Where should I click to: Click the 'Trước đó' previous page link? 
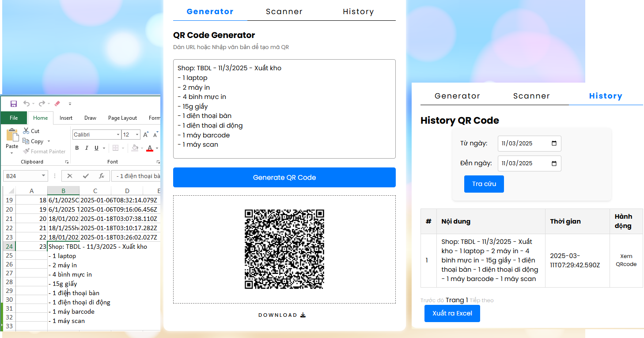pyautogui.click(x=432, y=300)
